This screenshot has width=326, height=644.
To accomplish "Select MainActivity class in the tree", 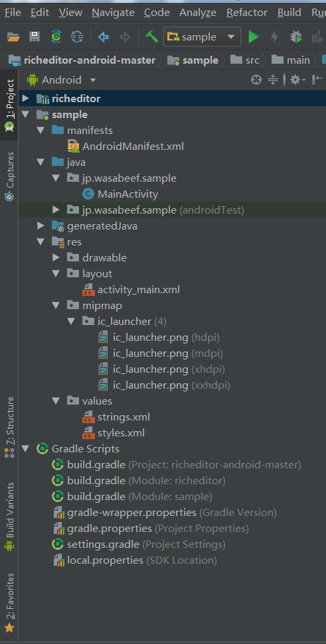I will point(127,194).
